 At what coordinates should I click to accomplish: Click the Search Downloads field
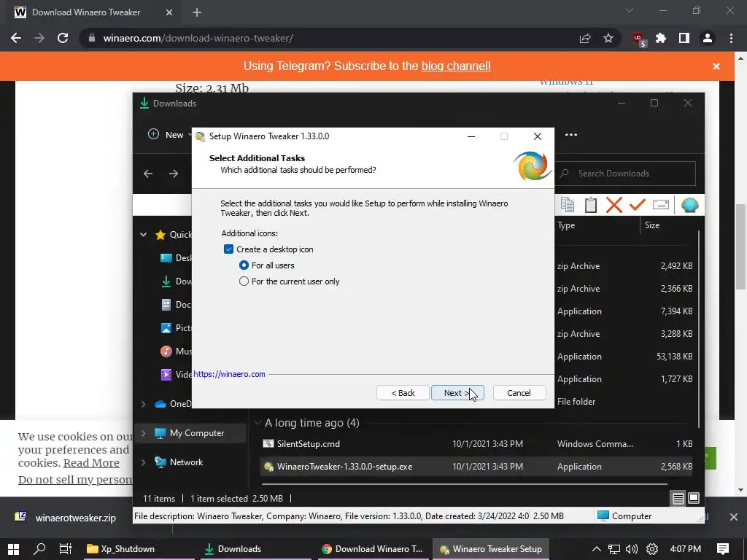point(625,174)
